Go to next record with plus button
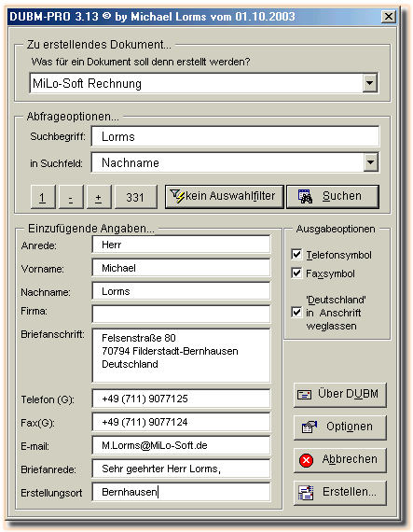This screenshot has height=532, width=413. [x=99, y=197]
